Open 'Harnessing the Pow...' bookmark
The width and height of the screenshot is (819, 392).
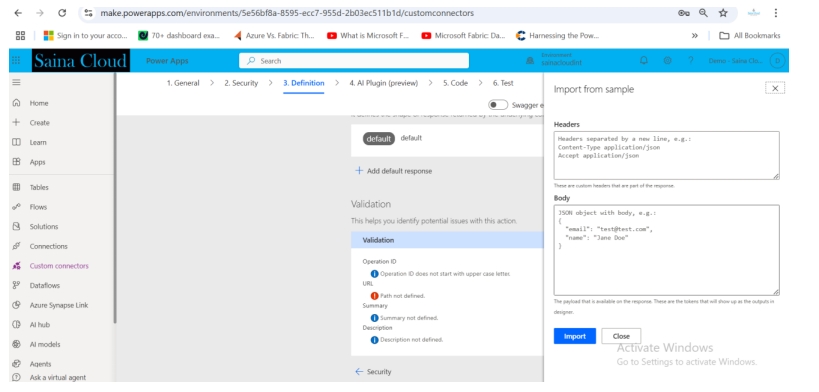(x=557, y=36)
